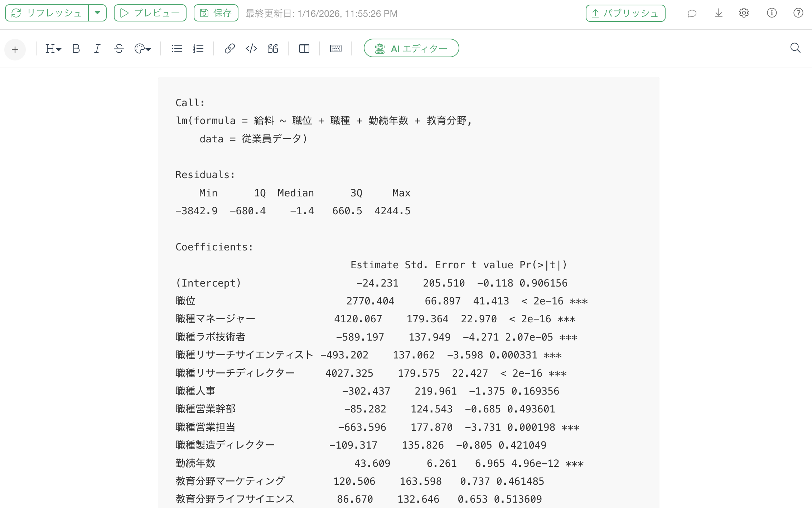The height and width of the screenshot is (508, 812).
Task: Insert a bulleted list
Action: coord(177,49)
